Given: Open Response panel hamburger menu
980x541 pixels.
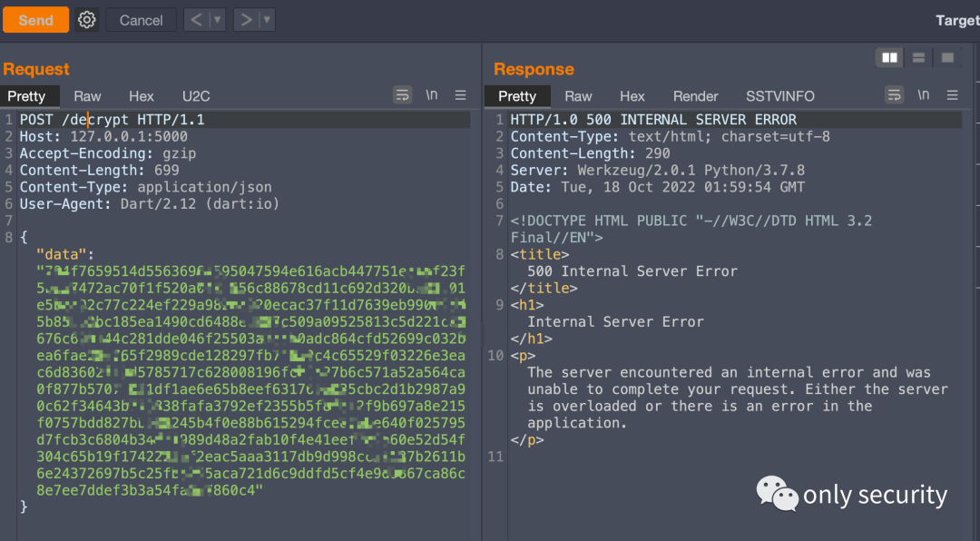Looking at the screenshot, I should coord(953,95).
